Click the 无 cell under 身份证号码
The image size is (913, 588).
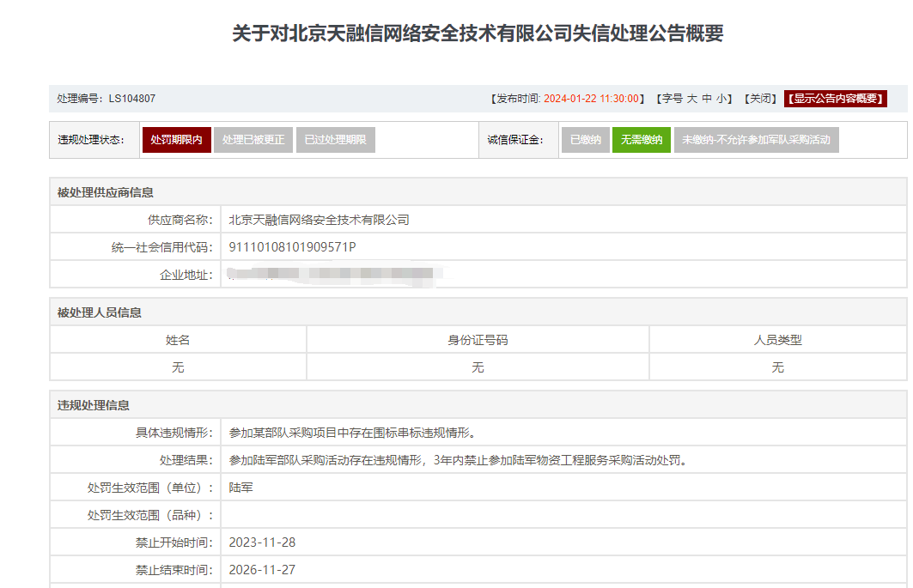[478, 367]
